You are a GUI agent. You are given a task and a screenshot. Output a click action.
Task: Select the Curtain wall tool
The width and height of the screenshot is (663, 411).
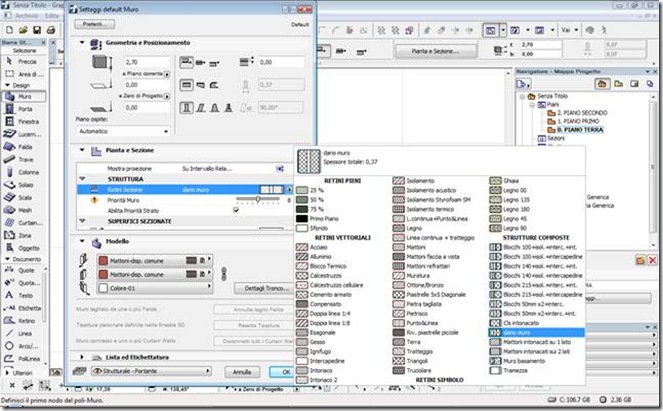pos(23,223)
